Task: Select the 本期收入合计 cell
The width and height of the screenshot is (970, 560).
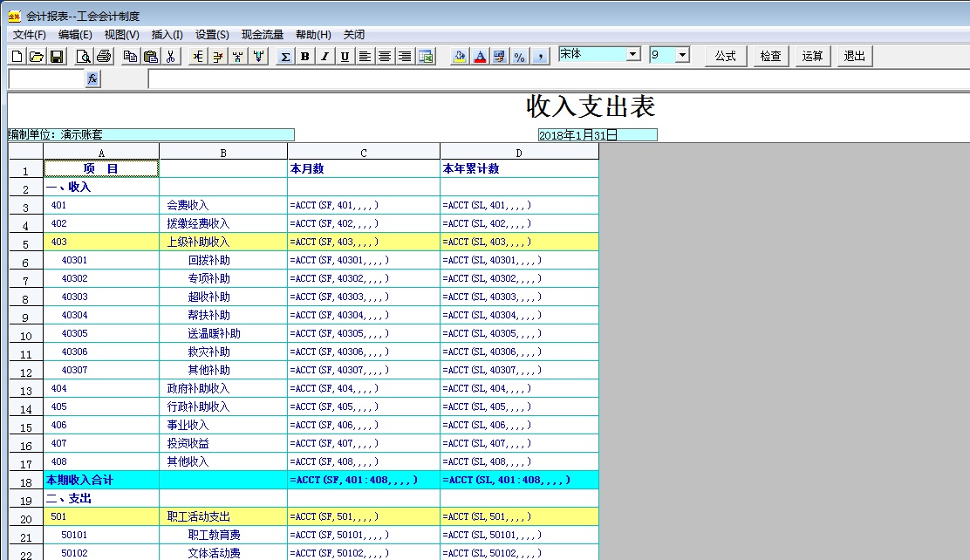Action: coord(101,480)
